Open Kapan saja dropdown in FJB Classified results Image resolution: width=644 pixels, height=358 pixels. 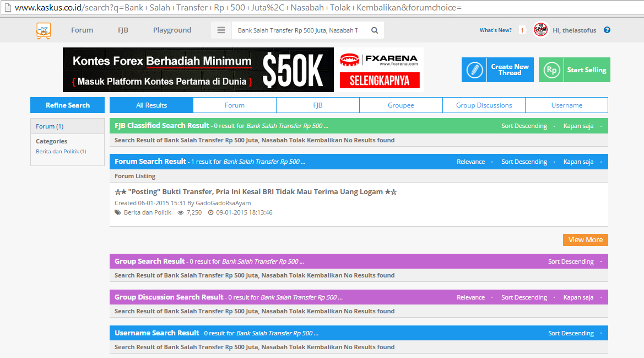coord(582,126)
